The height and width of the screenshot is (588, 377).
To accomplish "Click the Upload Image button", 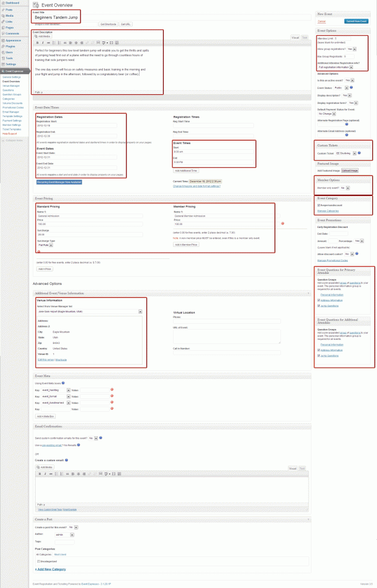I will [350, 171].
